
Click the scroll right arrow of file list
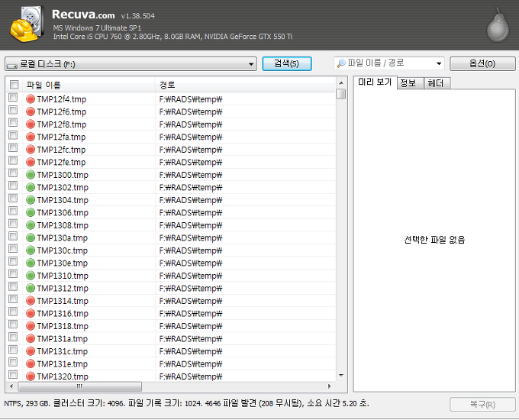click(330, 386)
